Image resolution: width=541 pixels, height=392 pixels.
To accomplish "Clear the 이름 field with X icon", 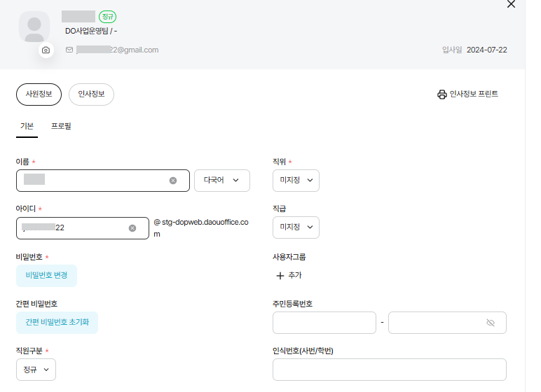I will 173,181.
